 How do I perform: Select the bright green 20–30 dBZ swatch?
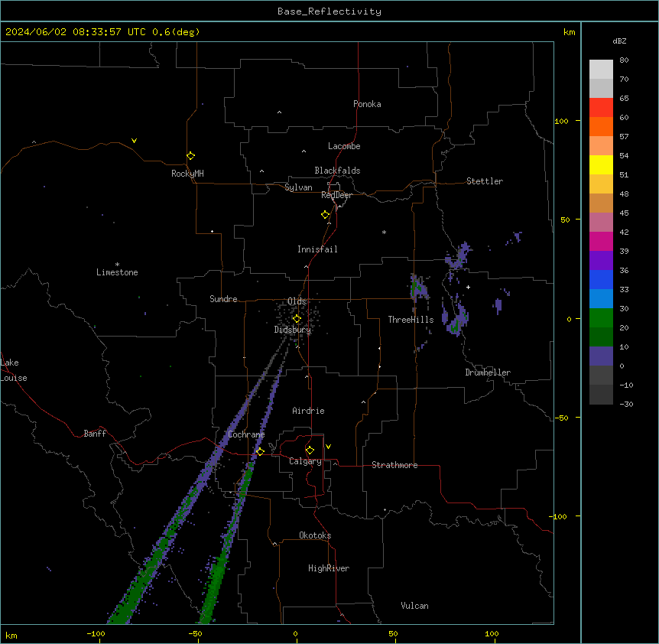[601, 318]
